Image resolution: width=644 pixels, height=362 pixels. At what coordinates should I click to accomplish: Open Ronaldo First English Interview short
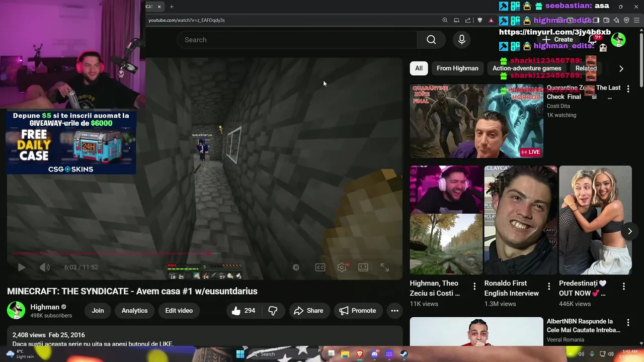point(521,220)
